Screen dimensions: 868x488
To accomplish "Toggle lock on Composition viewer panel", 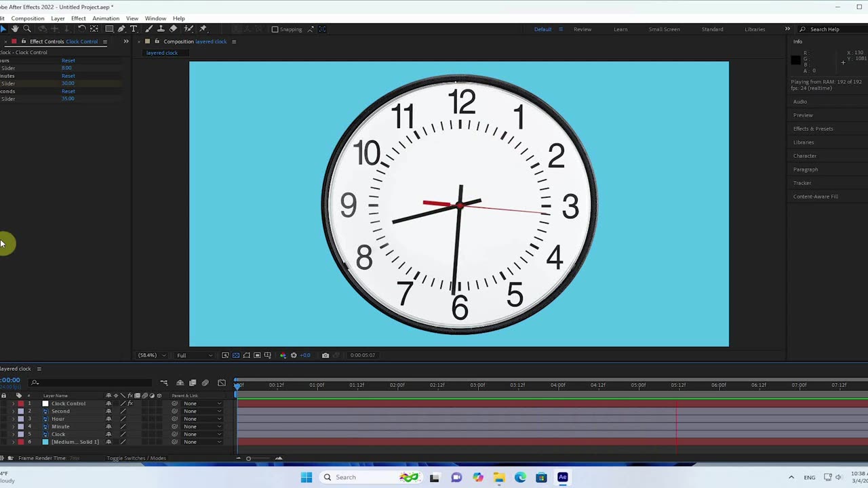I will coord(157,41).
